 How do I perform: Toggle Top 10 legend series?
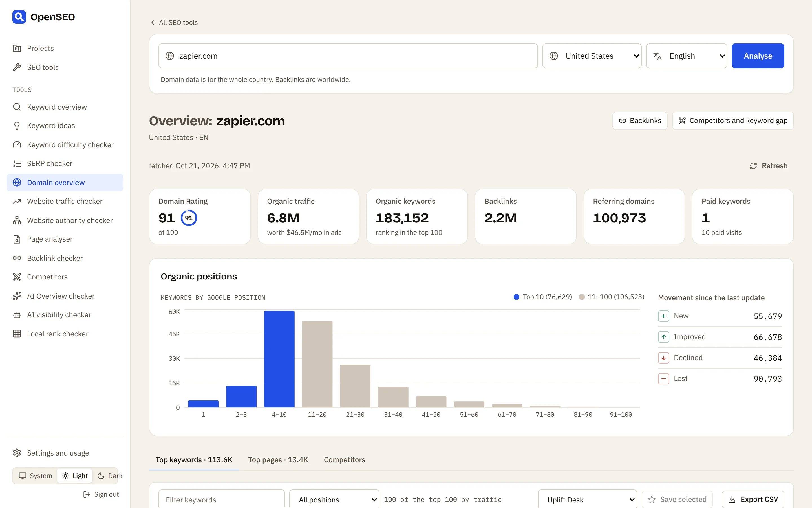pyautogui.click(x=542, y=297)
